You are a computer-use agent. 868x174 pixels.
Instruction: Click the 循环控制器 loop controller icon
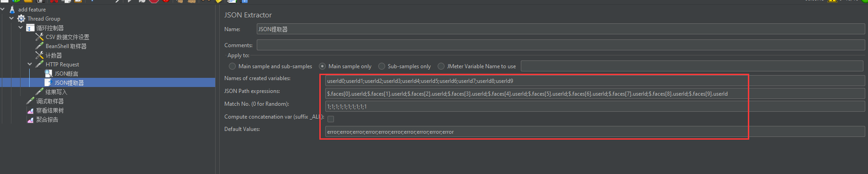tap(31, 28)
